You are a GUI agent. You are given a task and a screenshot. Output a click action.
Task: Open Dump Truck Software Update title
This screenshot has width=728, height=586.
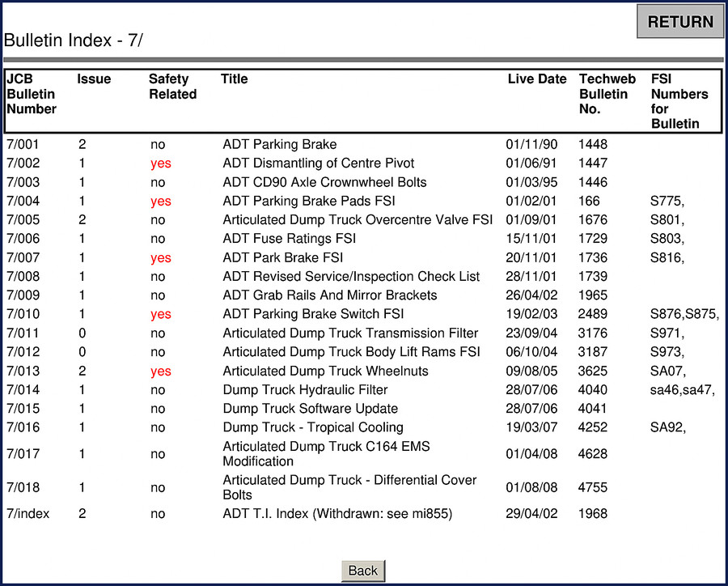coord(310,409)
